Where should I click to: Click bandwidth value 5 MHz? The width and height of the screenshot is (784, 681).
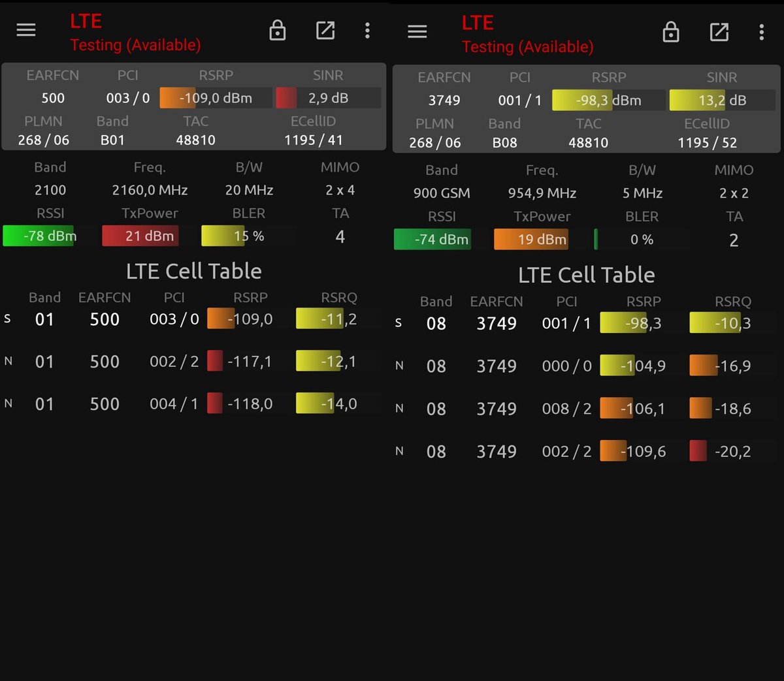(642, 193)
